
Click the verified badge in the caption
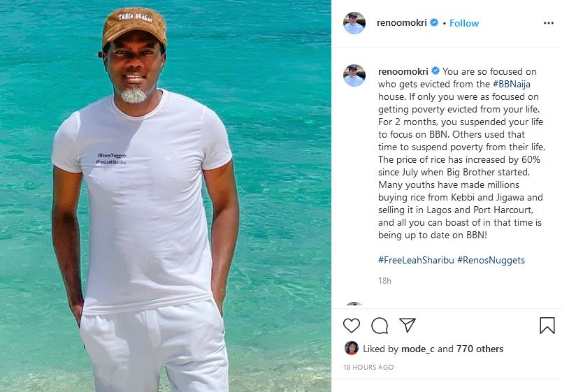click(x=435, y=71)
